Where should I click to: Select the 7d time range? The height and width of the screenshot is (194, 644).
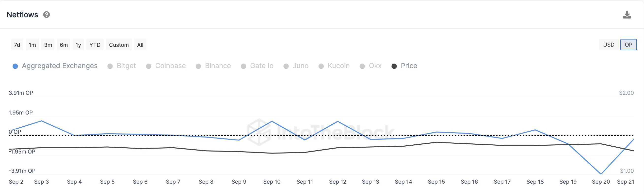click(x=17, y=45)
